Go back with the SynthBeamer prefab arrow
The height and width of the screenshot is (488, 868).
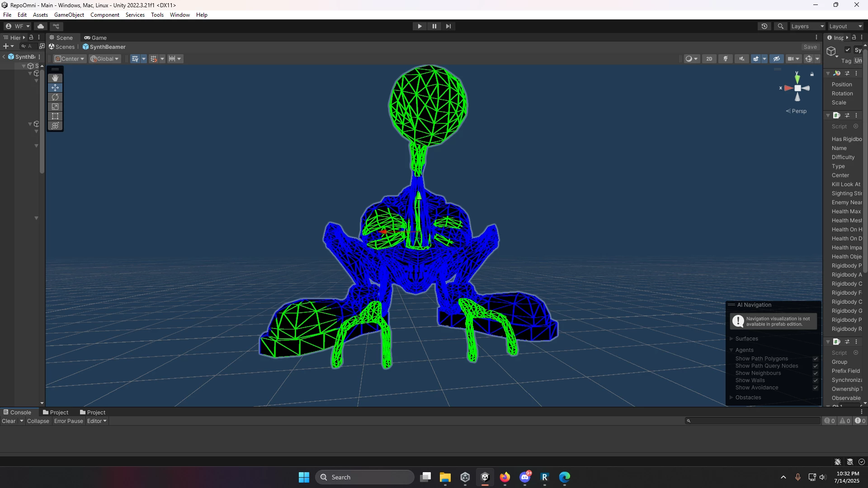[4, 56]
